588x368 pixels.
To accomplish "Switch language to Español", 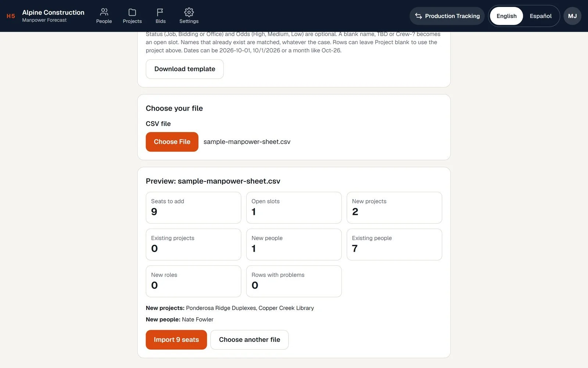I will point(541,16).
